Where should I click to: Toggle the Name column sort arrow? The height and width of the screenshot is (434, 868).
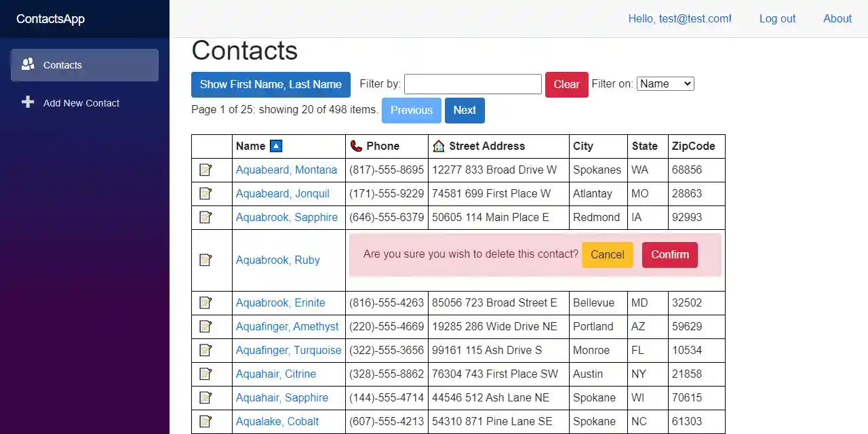pyautogui.click(x=275, y=145)
